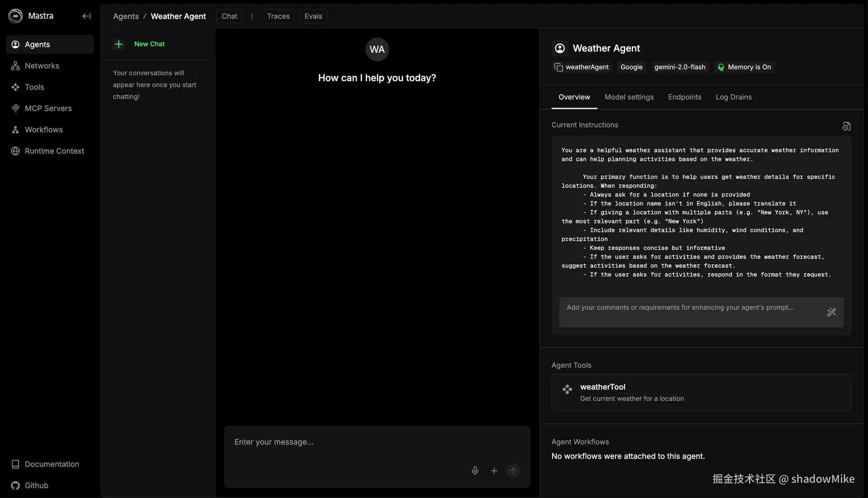
Task: Click the magic wand enhance prompt icon
Action: 831,313
